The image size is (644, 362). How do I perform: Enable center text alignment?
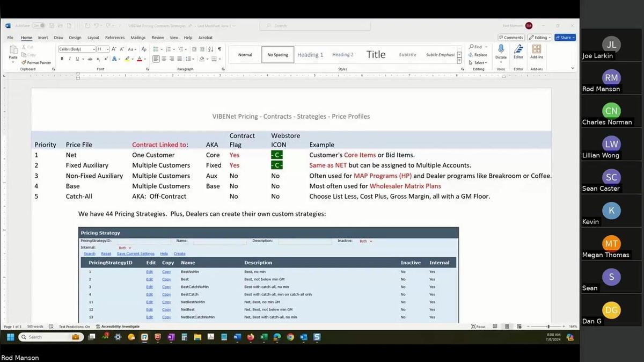[x=164, y=59]
